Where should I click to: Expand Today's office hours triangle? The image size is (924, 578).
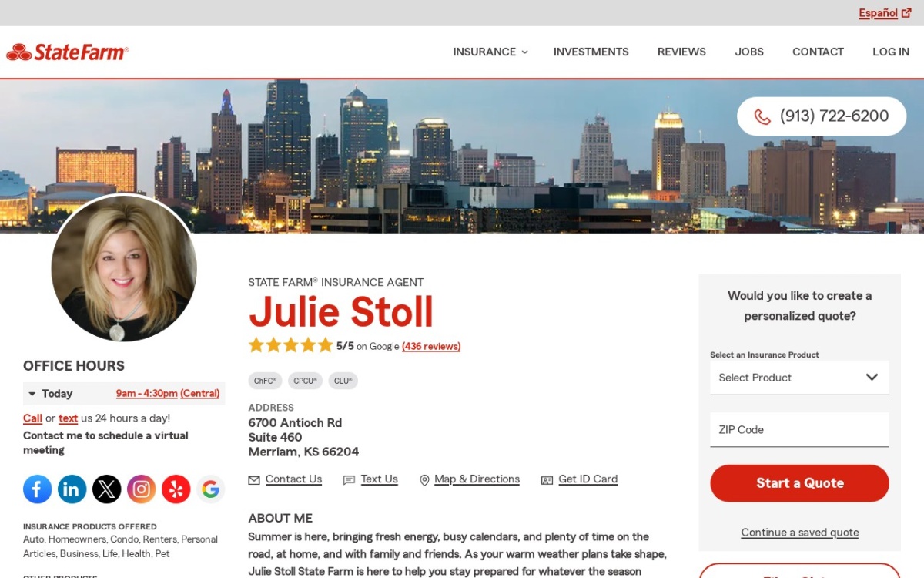click(x=32, y=394)
